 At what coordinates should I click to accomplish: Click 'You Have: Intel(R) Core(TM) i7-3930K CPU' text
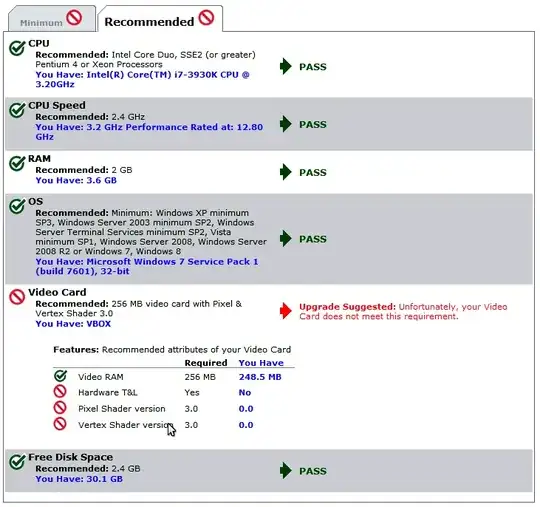(x=143, y=80)
